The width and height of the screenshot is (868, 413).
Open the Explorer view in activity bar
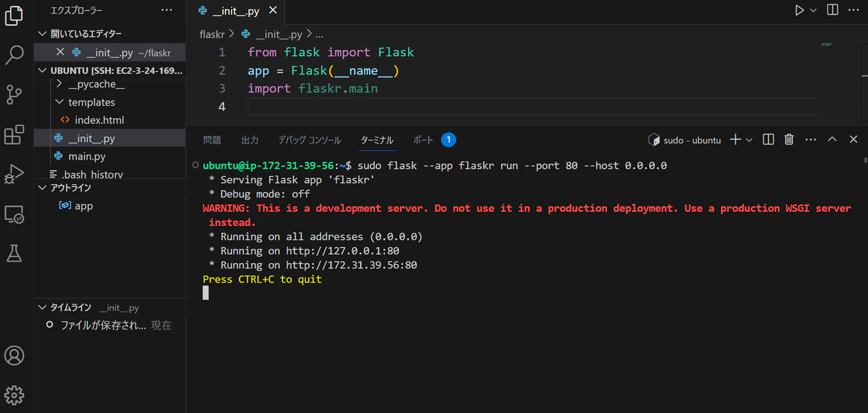click(x=14, y=16)
